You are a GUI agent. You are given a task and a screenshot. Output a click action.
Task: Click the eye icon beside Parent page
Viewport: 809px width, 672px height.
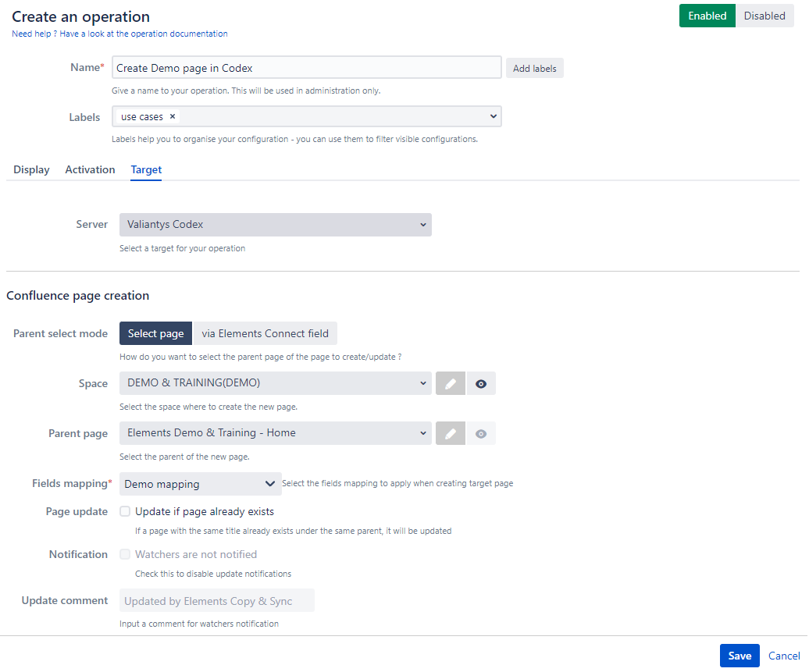481,433
